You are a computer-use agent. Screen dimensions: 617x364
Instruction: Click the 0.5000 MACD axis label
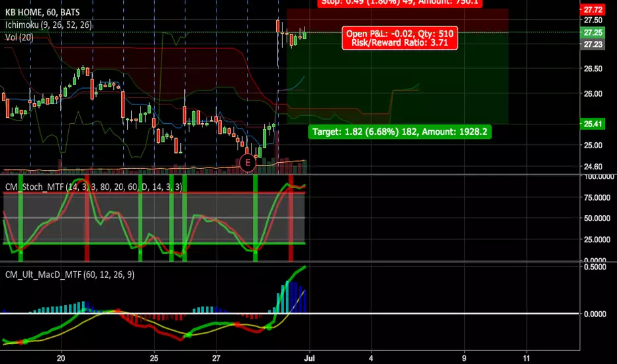pyautogui.click(x=595, y=267)
